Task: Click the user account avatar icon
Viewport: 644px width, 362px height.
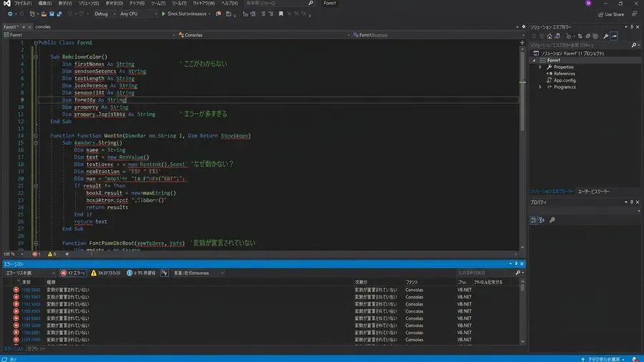Action: tap(588, 4)
